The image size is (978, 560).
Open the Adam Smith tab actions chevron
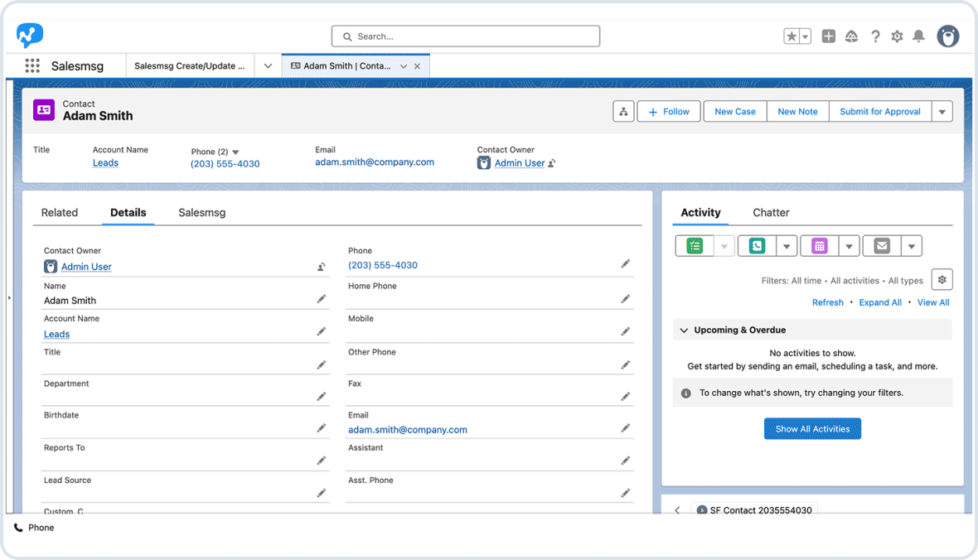tap(404, 66)
